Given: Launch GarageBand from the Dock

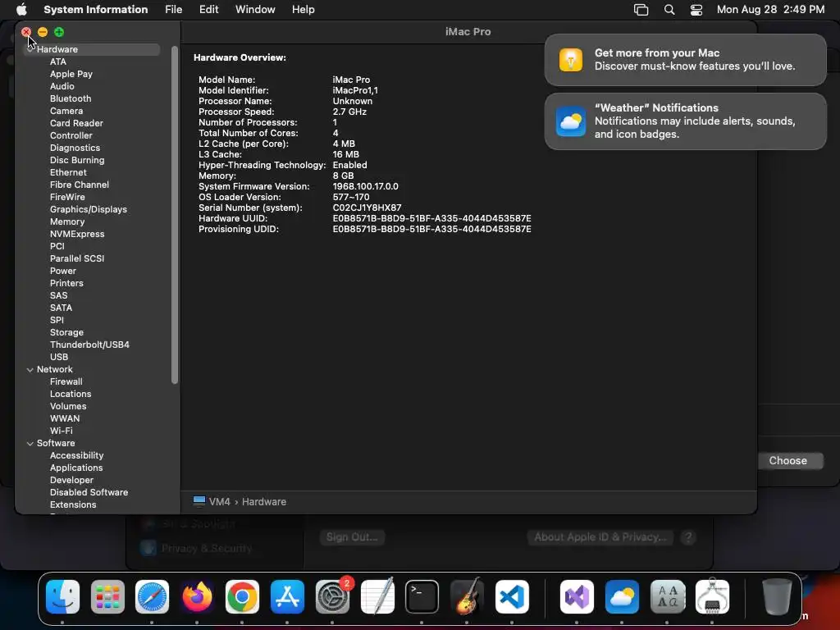Looking at the screenshot, I should coord(467,596).
